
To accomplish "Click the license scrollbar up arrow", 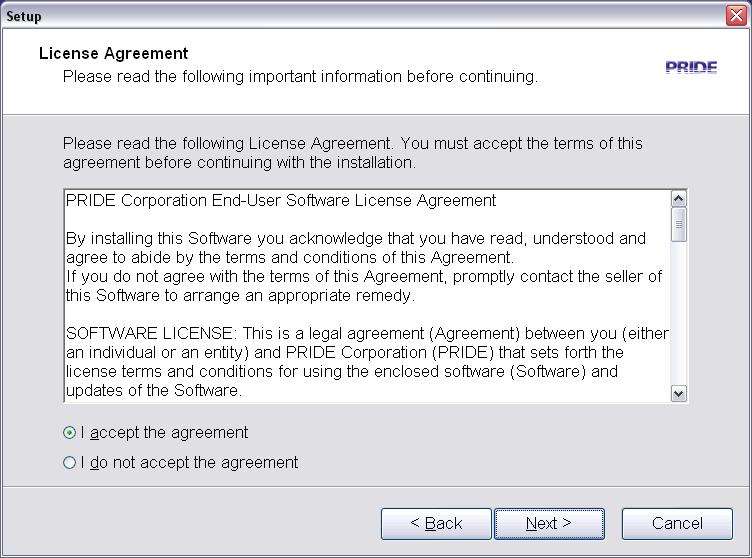I will [x=679, y=199].
